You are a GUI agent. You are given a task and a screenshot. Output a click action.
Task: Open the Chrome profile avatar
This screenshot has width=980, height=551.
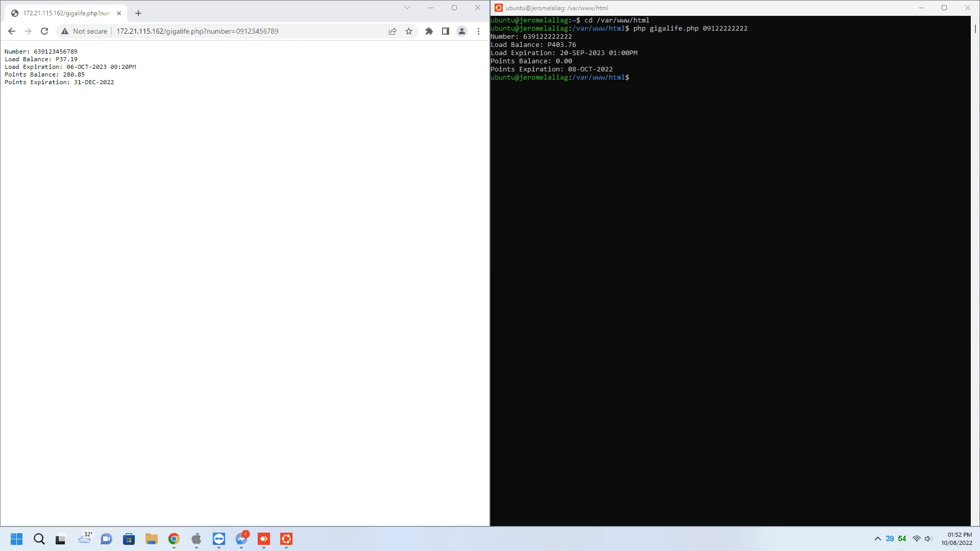462,31
